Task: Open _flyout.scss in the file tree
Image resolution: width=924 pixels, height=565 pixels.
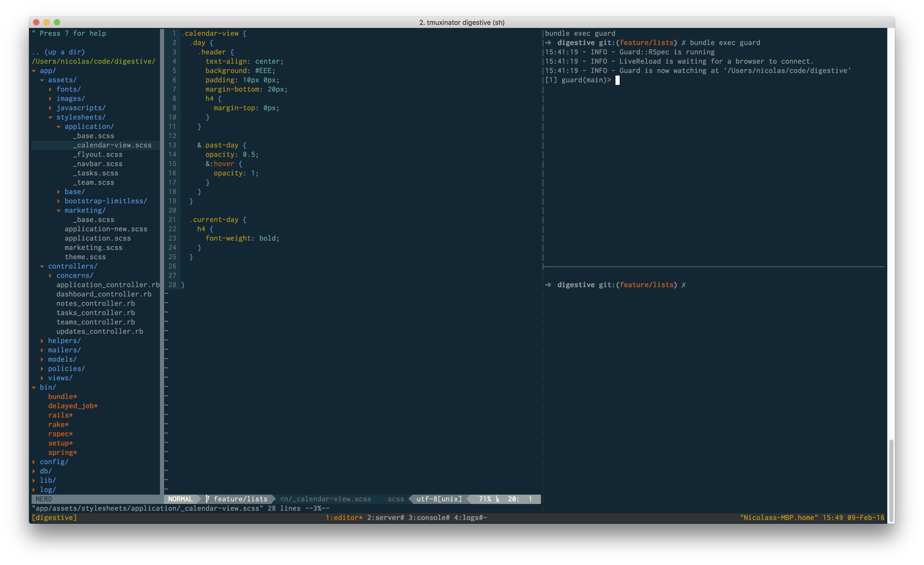Action: 98,154
